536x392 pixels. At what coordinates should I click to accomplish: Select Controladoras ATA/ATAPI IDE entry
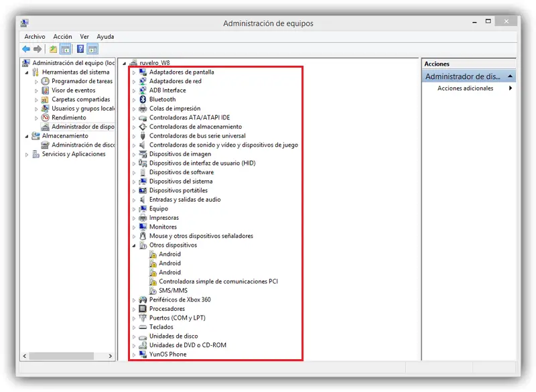point(190,117)
